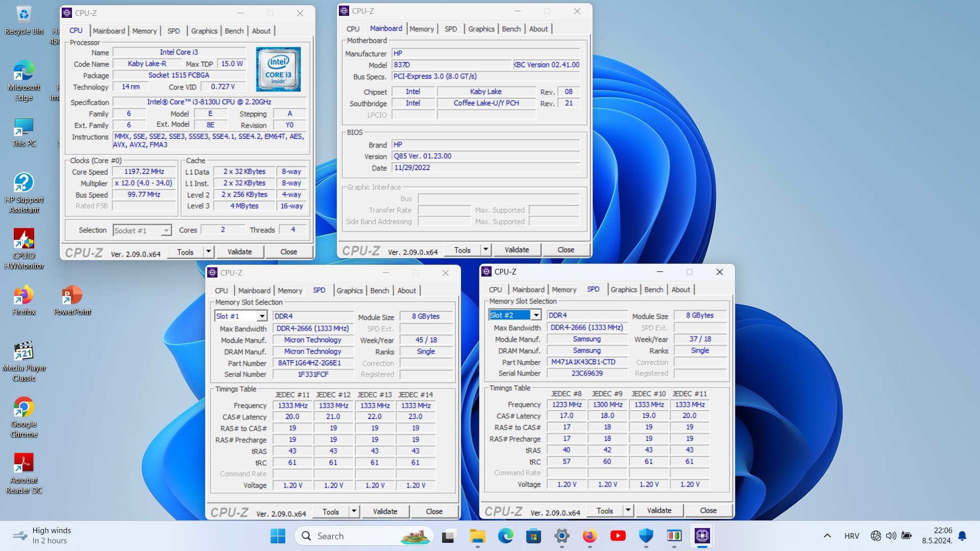Image resolution: width=980 pixels, height=551 pixels.
Task: Open the Recycle Bin desktop icon
Action: coord(23,20)
